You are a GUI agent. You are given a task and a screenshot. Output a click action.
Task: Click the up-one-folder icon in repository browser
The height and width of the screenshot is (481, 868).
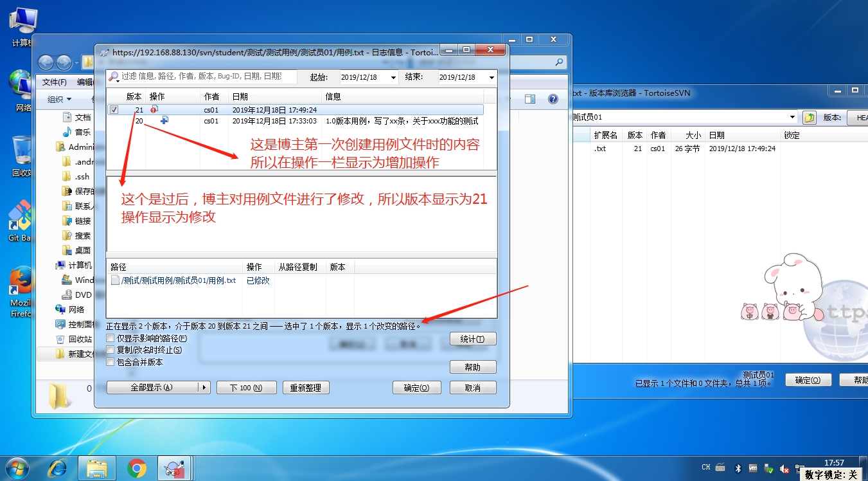(810, 118)
